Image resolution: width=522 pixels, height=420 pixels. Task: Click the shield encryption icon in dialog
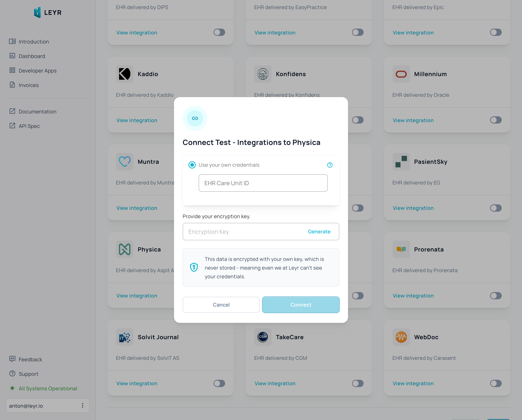tap(194, 267)
